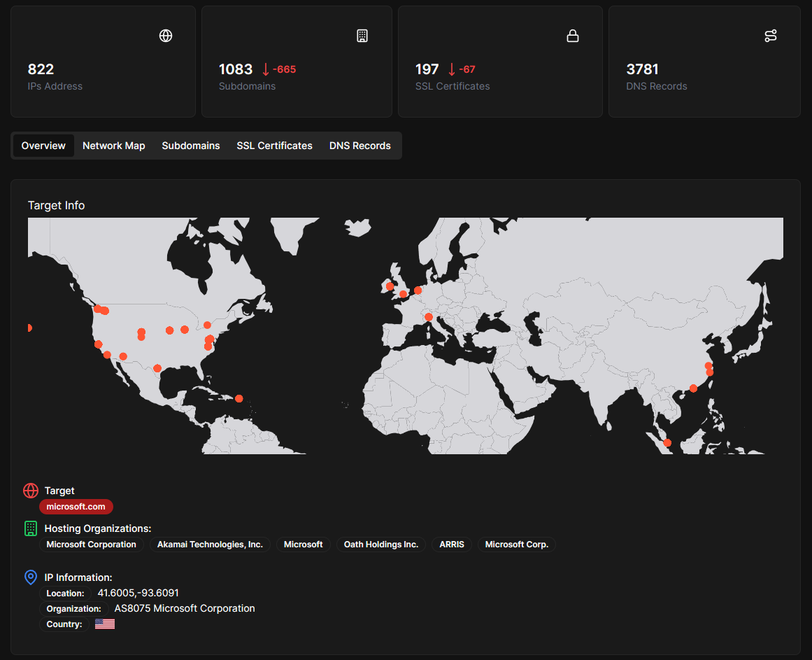The width and height of the screenshot is (812, 660).
Task: Click the 1083 Subdomains count
Action: tap(236, 69)
